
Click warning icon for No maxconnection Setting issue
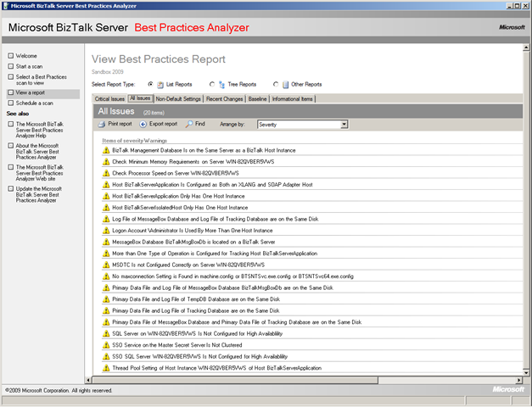(106, 276)
